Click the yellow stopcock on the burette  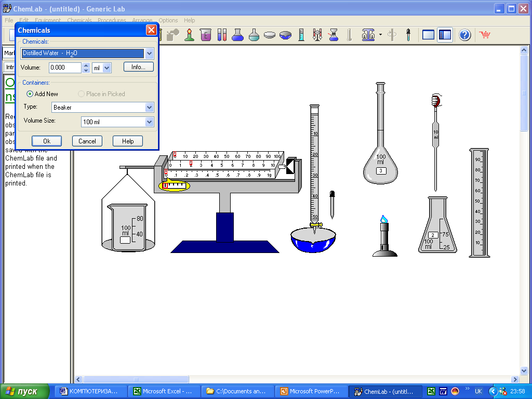315,224
